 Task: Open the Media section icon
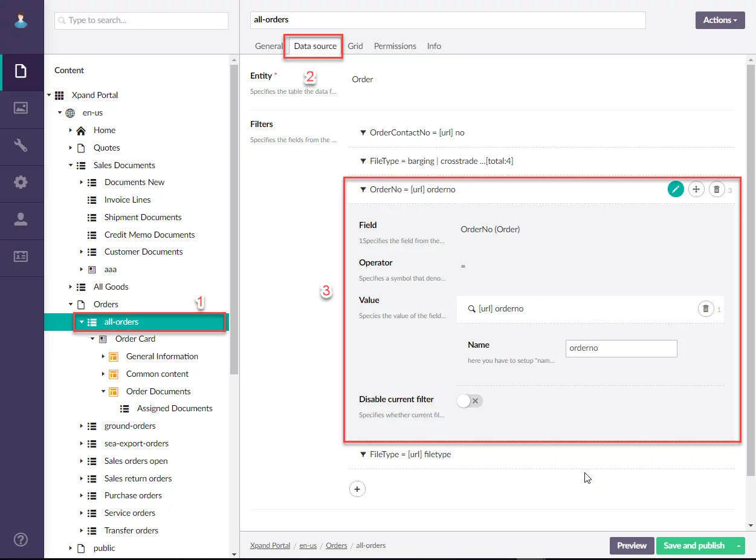[x=21, y=108]
